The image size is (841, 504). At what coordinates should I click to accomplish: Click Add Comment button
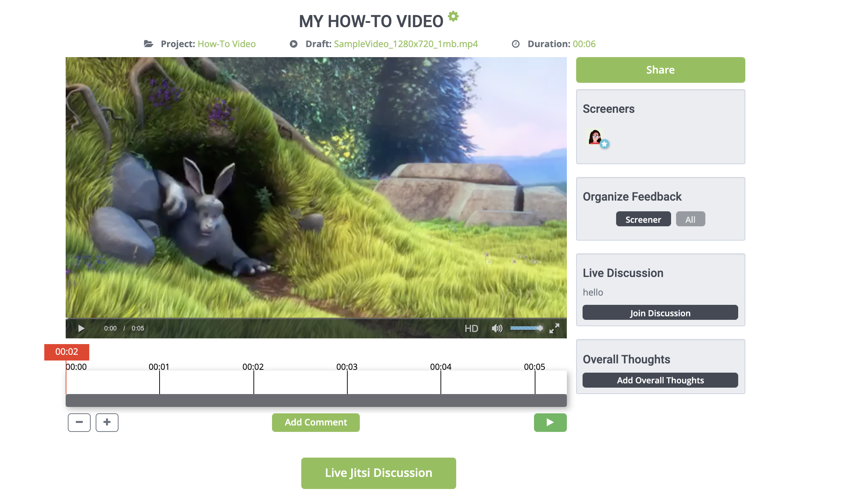pyautogui.click(x=316, y=422)
